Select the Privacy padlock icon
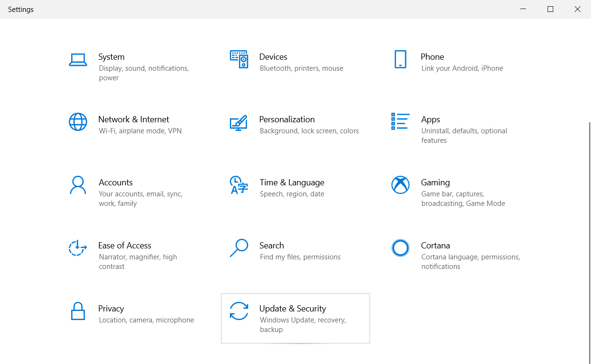The height and width of the screenshot is (364, 591). [x=78, y=311]
